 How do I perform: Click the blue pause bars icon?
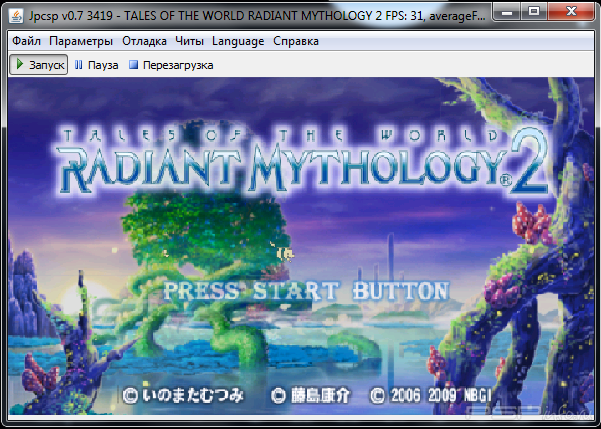pyautogui.click(x=79, y=65)
